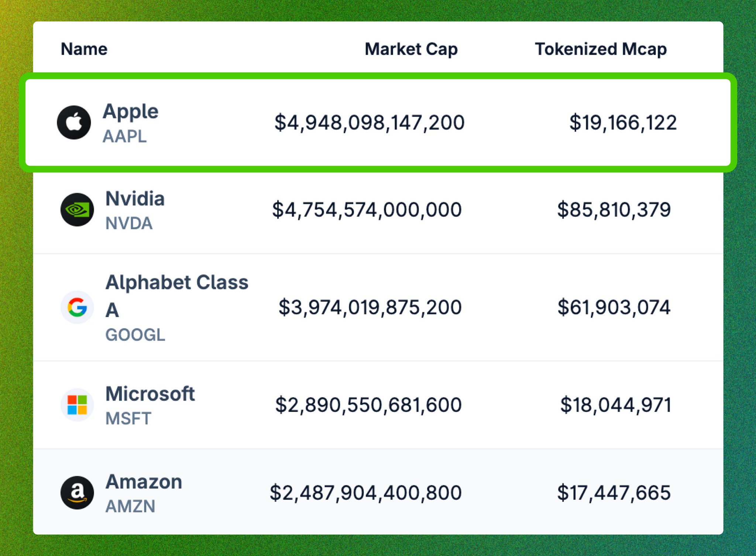
Task: Select the MSFT ticker symbol
Action: pyautogui.click(x=128, y=419)
